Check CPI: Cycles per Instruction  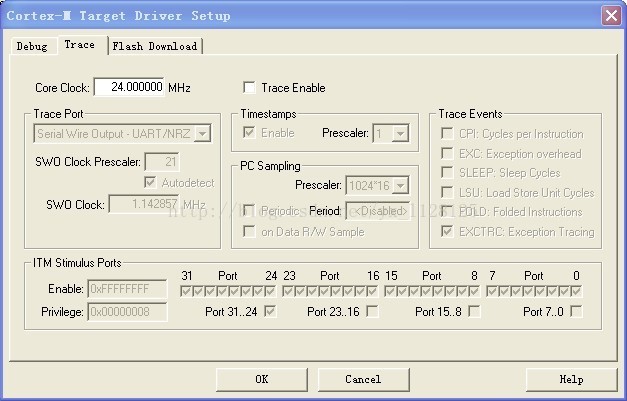447,133
